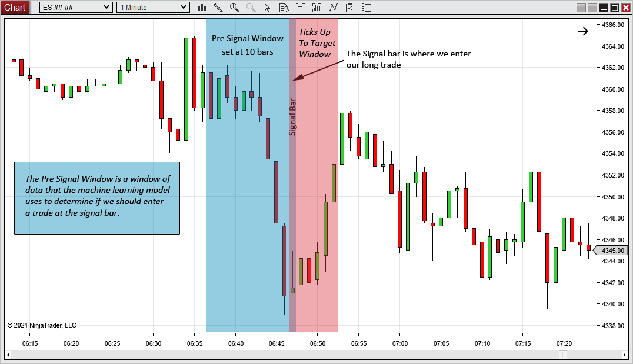
Task: Click the vertical Signal Bar label
Action: pyautogui.click(x=293, y=117)
